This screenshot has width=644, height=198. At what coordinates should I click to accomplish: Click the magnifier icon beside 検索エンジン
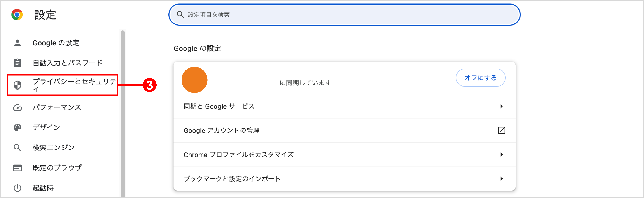coord(17,147)
